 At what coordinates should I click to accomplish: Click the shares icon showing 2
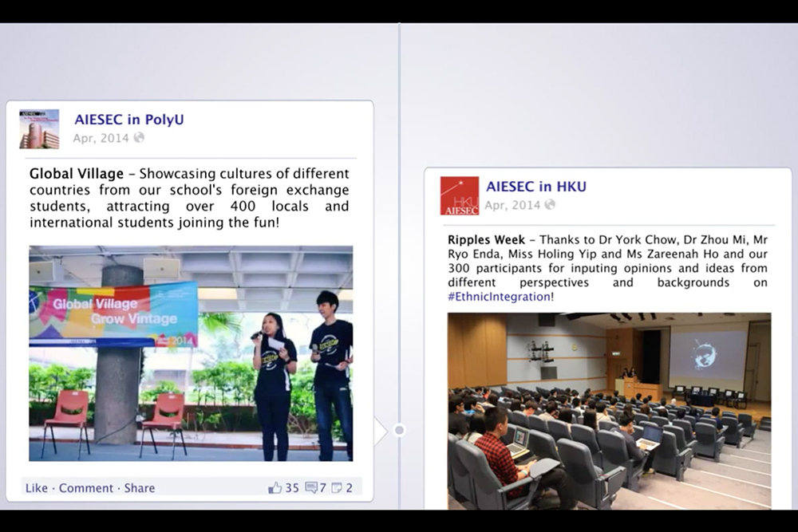pos(337,488)
